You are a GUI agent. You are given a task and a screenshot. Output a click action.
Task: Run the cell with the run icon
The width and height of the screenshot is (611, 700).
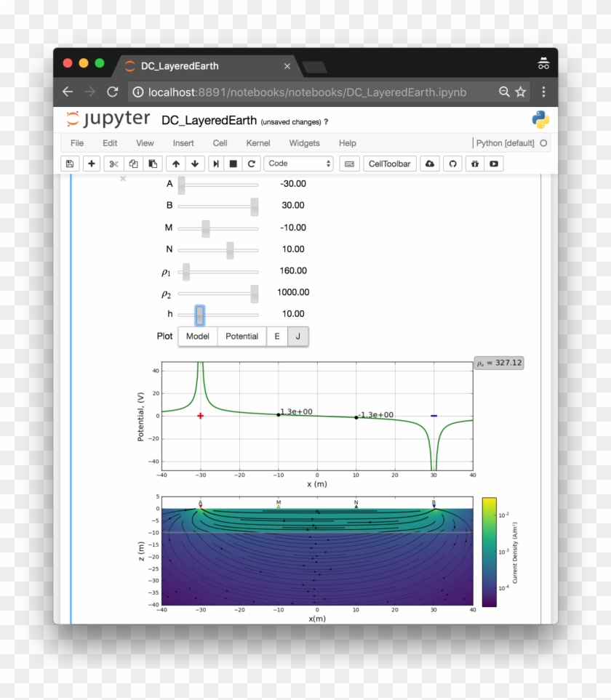coord(216,164)
